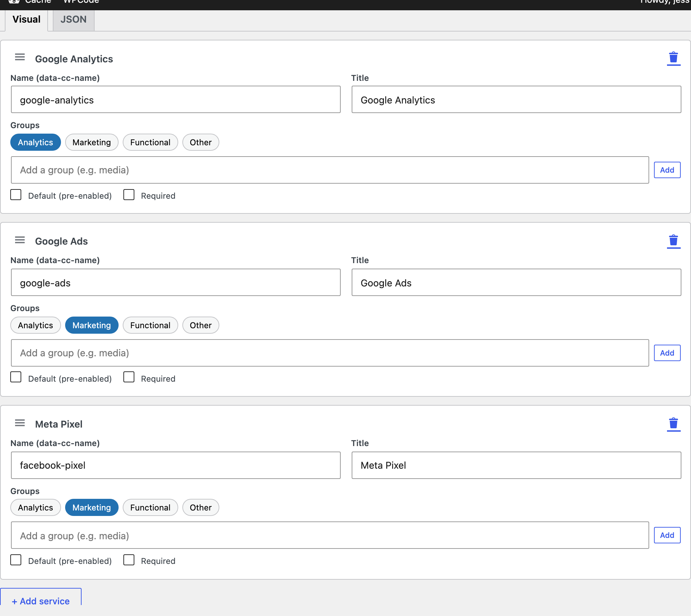Toggle Functional group for Google Ads
The image size is (691, 616).
coord(150,325)
